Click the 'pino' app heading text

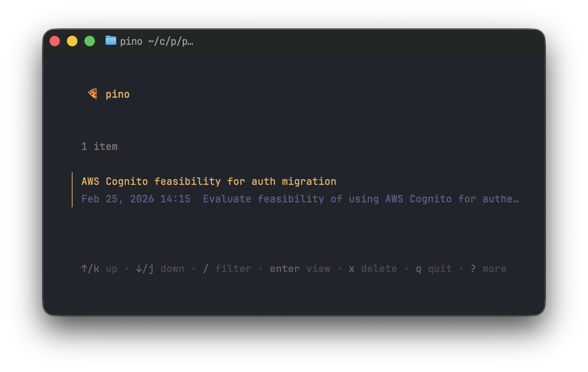click(x=118, y=94)
